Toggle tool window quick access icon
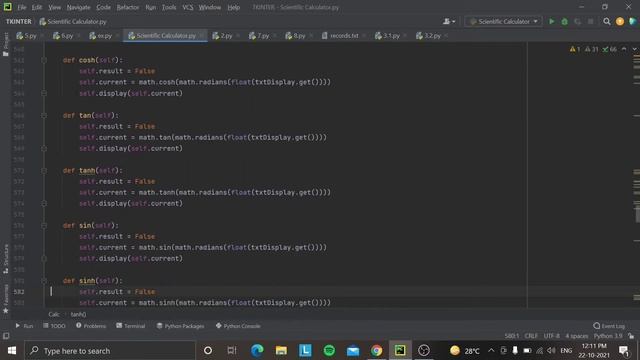640x360 pixels. tap(6, 336)
